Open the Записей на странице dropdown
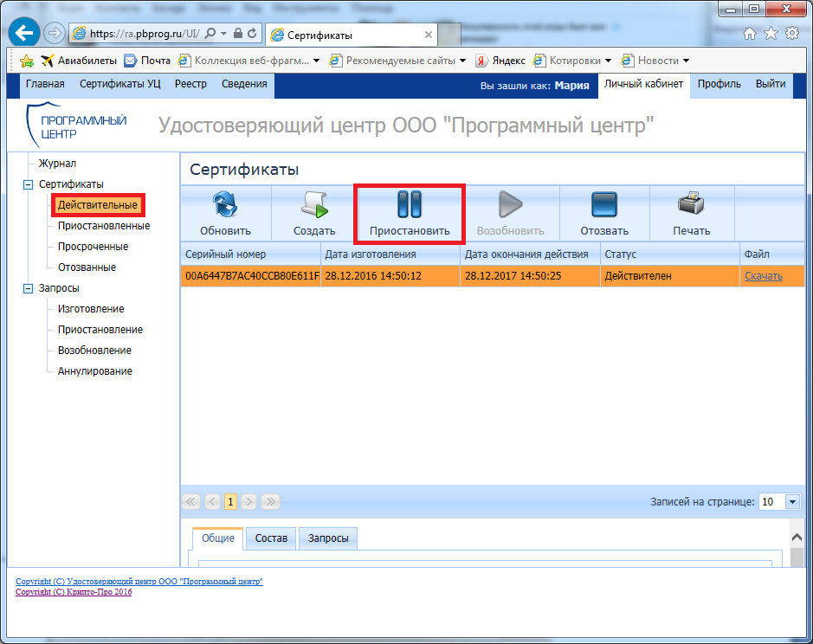 (792, 502)
